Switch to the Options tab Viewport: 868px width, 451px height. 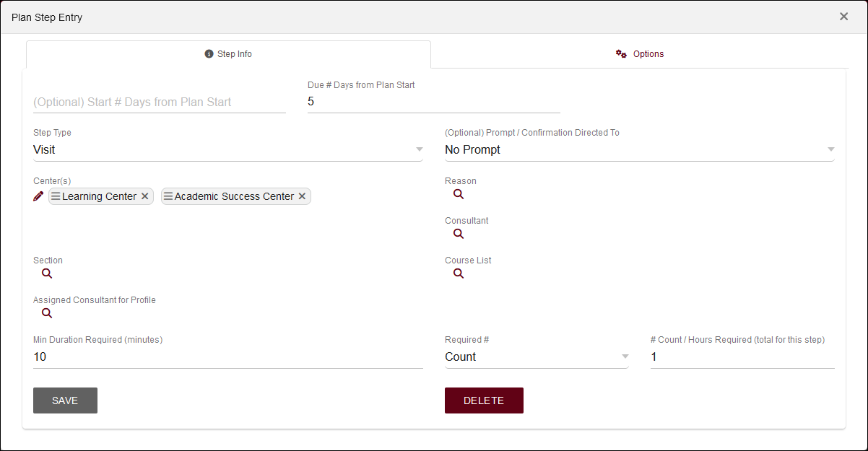[x=640, y=54]
